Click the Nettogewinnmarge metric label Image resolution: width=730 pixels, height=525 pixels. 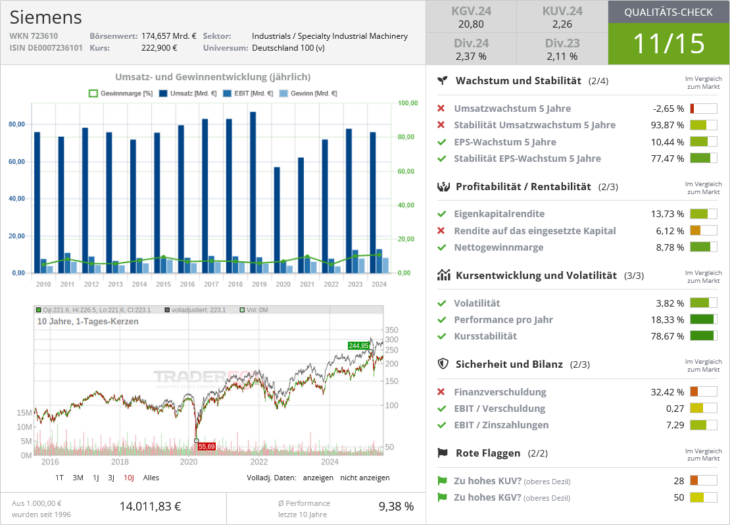499,247
